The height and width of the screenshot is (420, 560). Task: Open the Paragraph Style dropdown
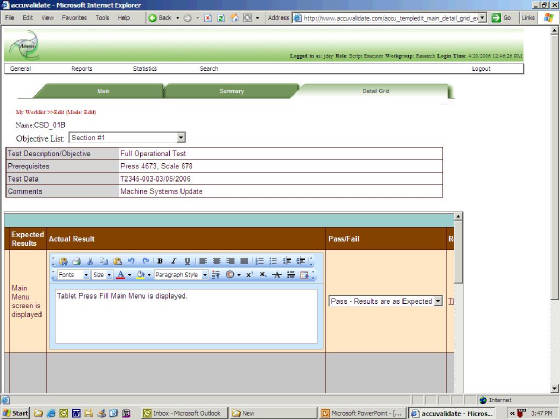point(181,275)
